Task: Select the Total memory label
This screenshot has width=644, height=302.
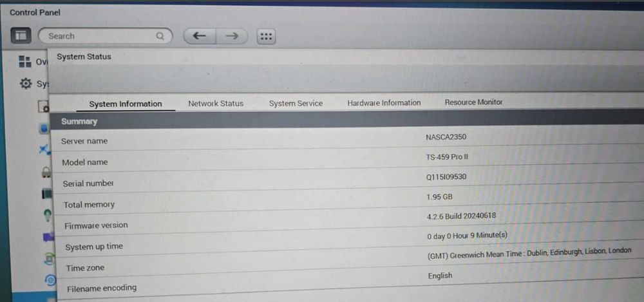Action: 89,205
